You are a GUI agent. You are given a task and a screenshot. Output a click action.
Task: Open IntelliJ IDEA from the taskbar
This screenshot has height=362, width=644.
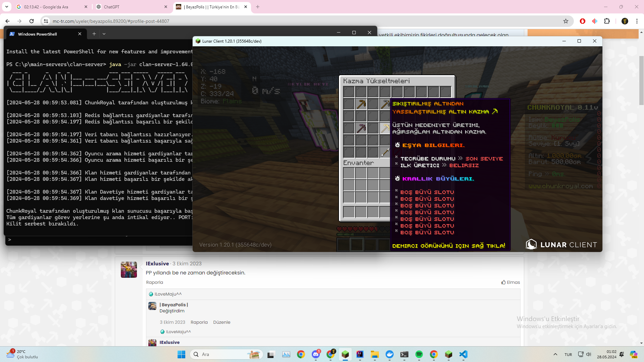[360, 354]
